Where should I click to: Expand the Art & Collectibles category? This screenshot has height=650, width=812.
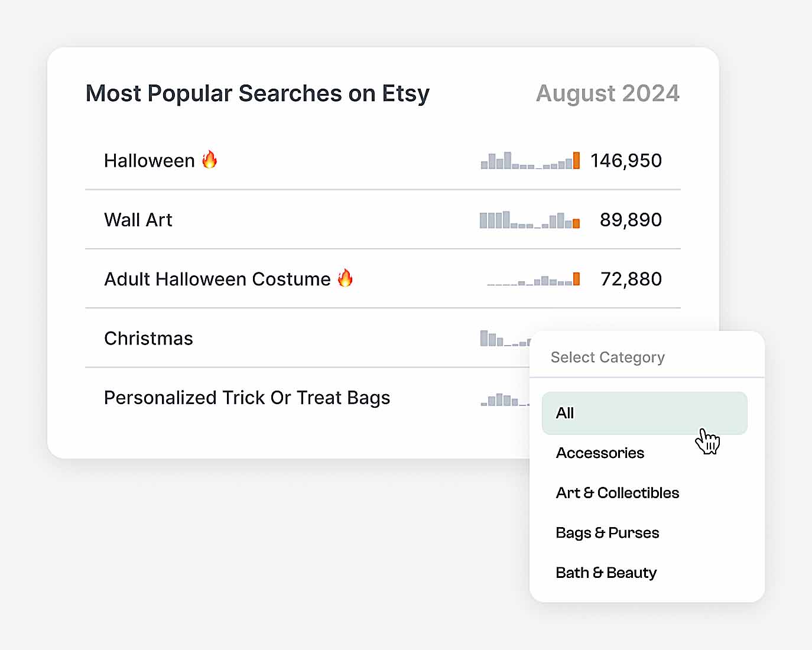tap(617, 493)
